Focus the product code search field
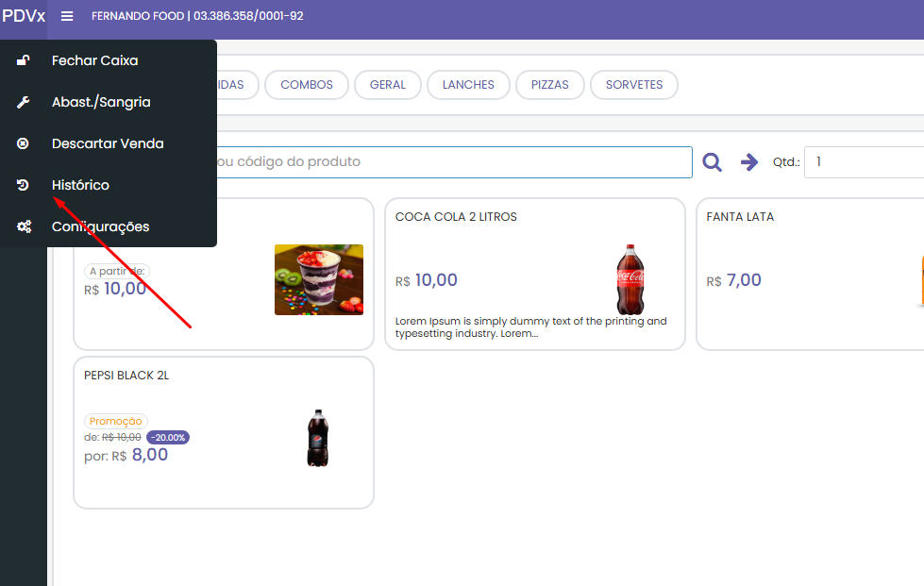 453,162
